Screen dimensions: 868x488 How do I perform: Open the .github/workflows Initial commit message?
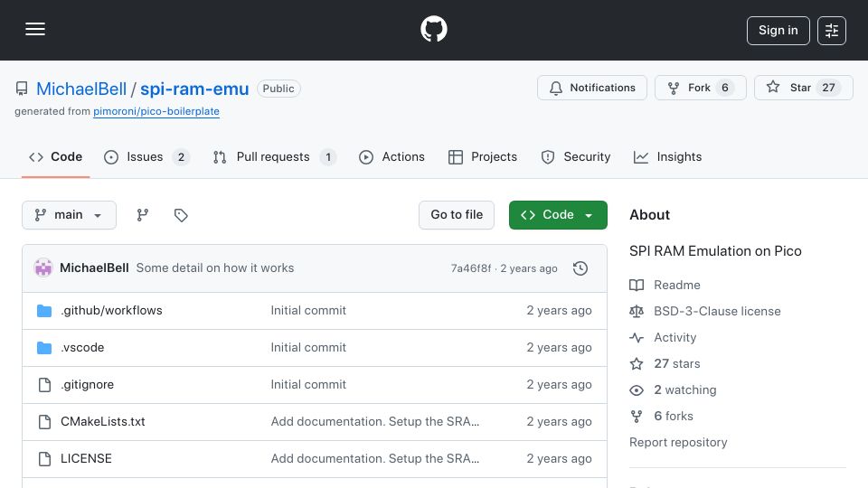pyautogui.click(x=308, y=310)
